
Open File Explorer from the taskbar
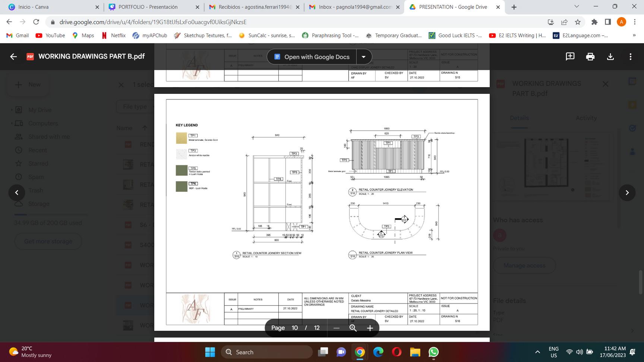pyautogui.click(x=415, y=352)
